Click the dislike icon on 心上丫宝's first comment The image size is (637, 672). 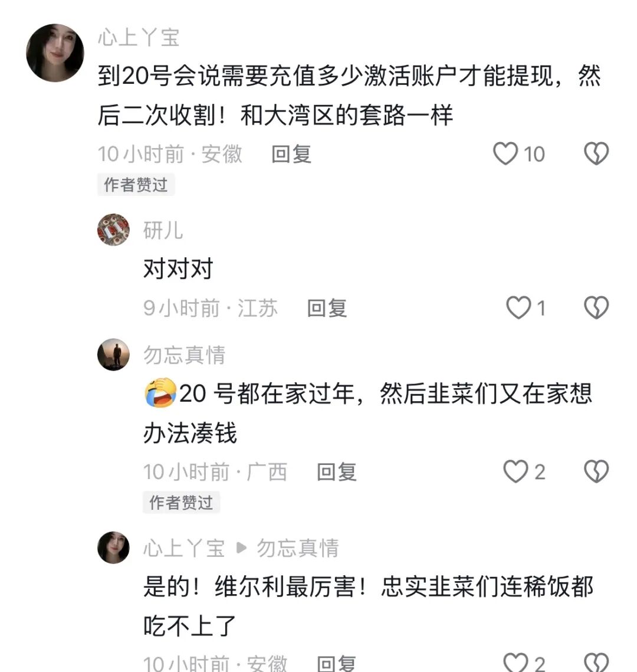pyautogui.click(x=595, y=153)
